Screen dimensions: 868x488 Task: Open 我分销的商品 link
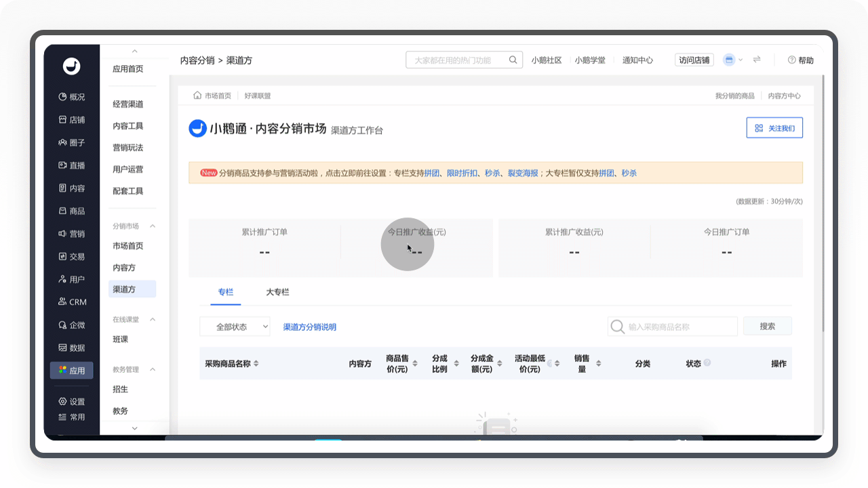pyautogui.click(x=734, y=96)
